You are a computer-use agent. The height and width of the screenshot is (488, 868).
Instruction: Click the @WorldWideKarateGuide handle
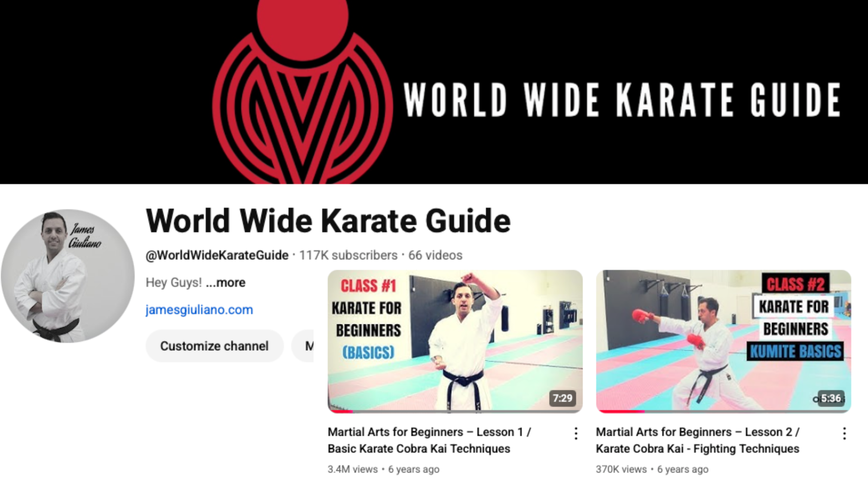pyautogui.click(x=217, y=255)
